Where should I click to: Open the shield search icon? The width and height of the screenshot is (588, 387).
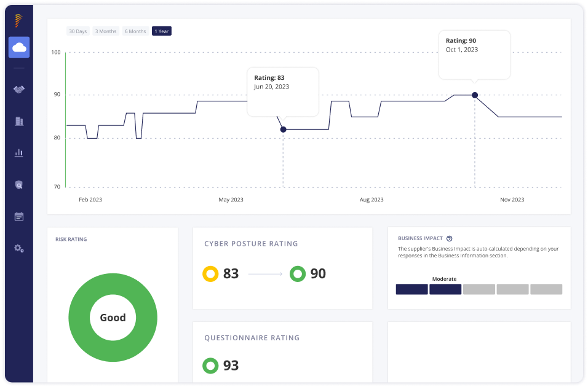point(19,185)
